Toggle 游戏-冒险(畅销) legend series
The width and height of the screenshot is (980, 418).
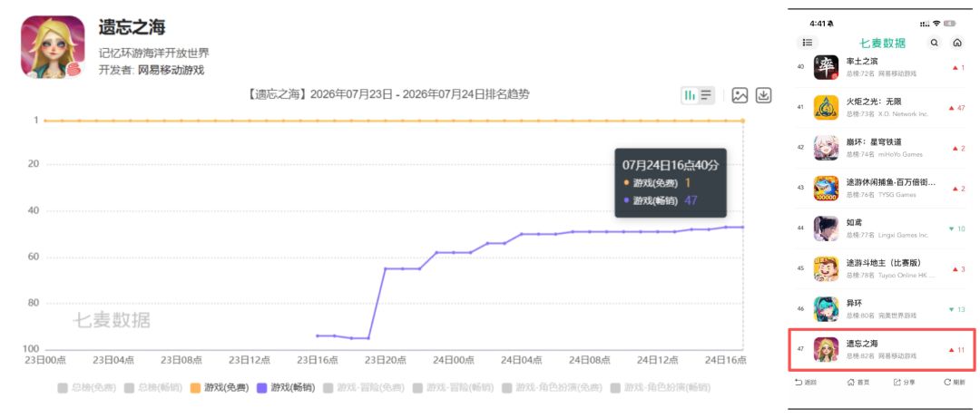pyautogui.click(x=454, y=387)
